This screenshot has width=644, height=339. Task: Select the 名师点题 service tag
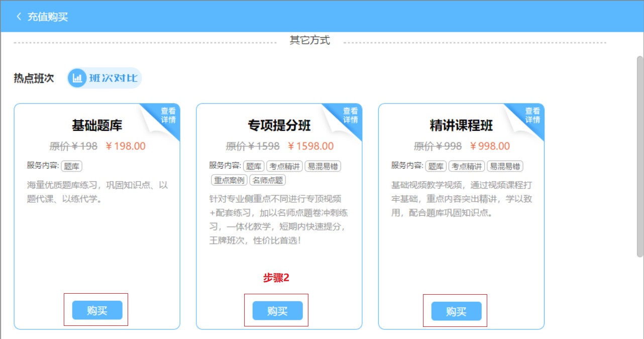[268, 180]
